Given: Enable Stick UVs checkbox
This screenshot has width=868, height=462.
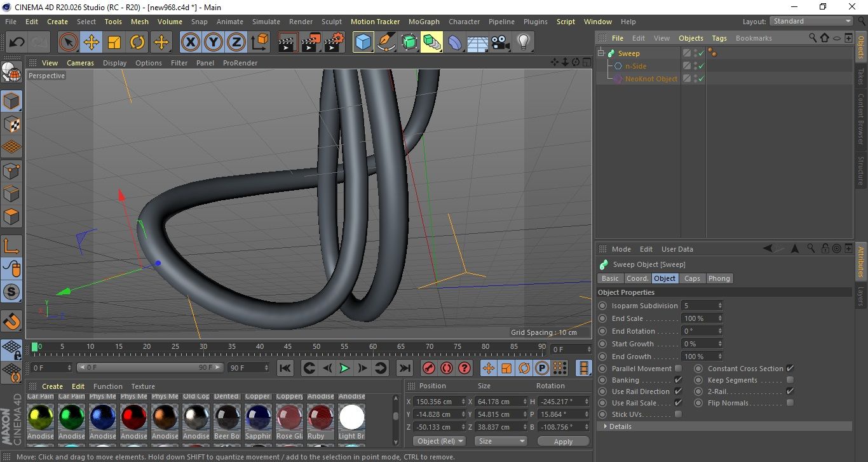Looking at the screenshot, I should pyautogui.click(x=678, y=414).
